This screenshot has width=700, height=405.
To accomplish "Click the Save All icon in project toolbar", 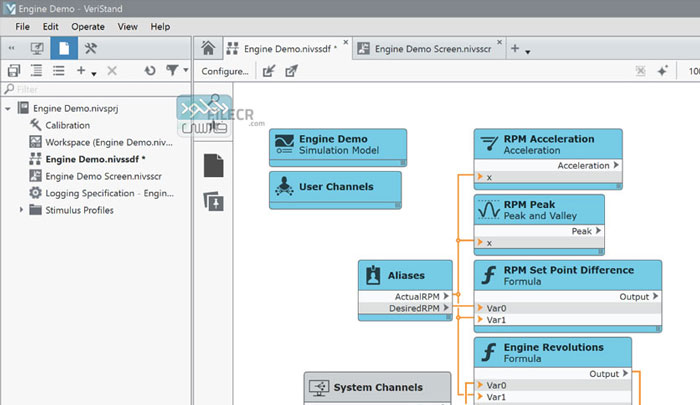I will 13,71.
